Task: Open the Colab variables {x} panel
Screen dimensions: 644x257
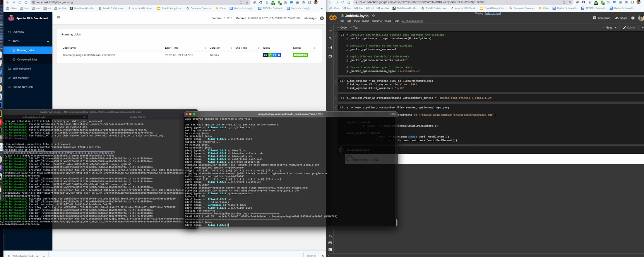Action: [x=330, y=47]
